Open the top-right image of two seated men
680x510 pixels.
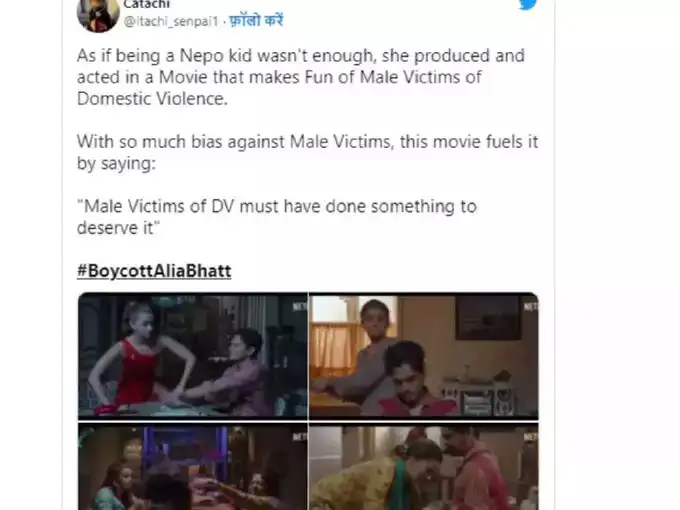[424, 356]
